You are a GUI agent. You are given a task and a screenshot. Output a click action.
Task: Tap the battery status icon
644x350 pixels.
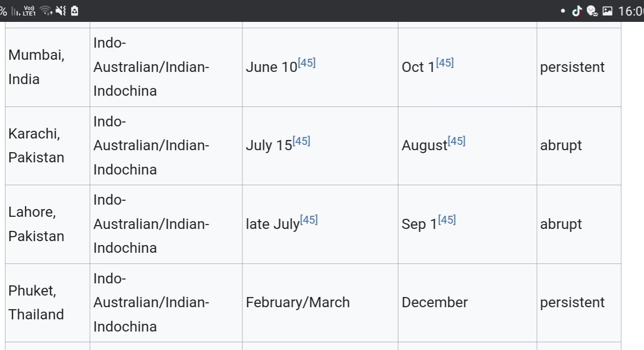74,11
